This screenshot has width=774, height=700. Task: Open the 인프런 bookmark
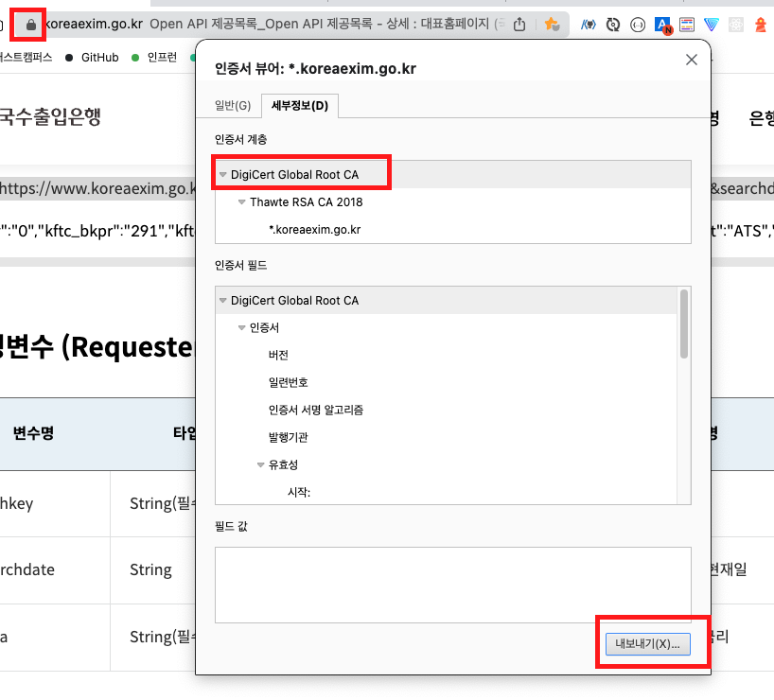154,58
